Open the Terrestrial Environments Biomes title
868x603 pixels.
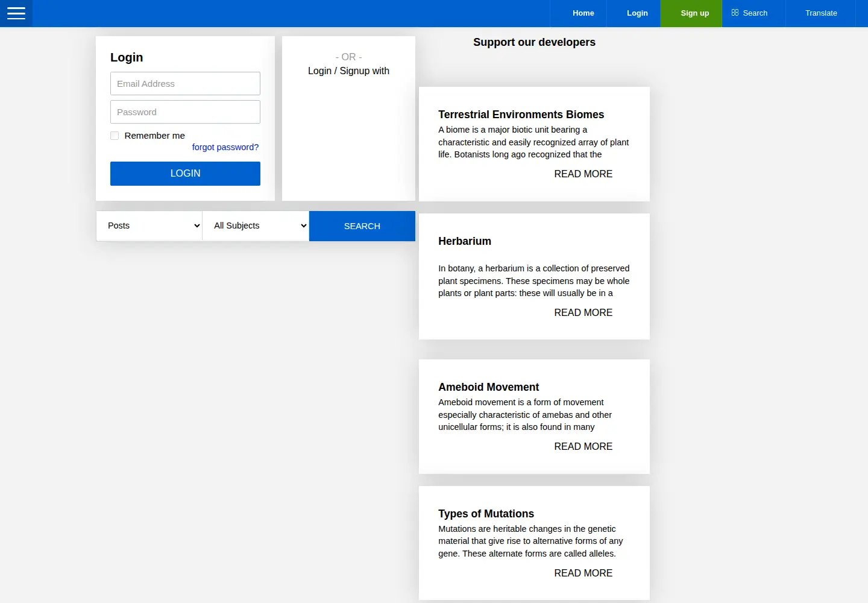521,115
